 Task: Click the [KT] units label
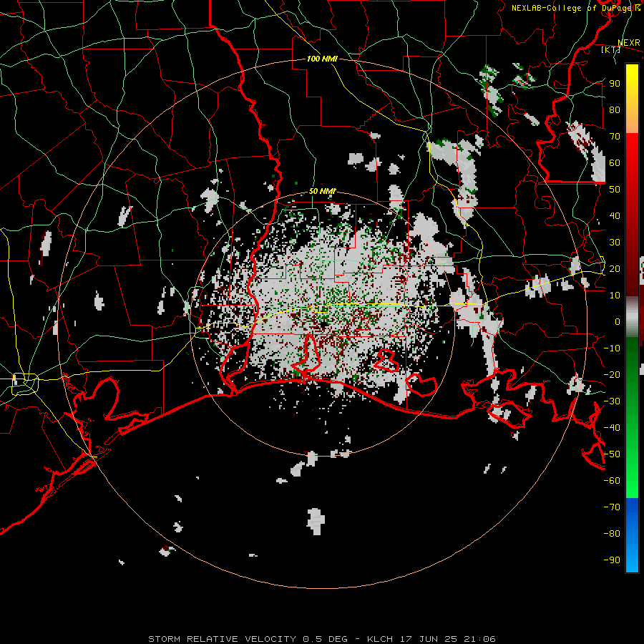611,49
